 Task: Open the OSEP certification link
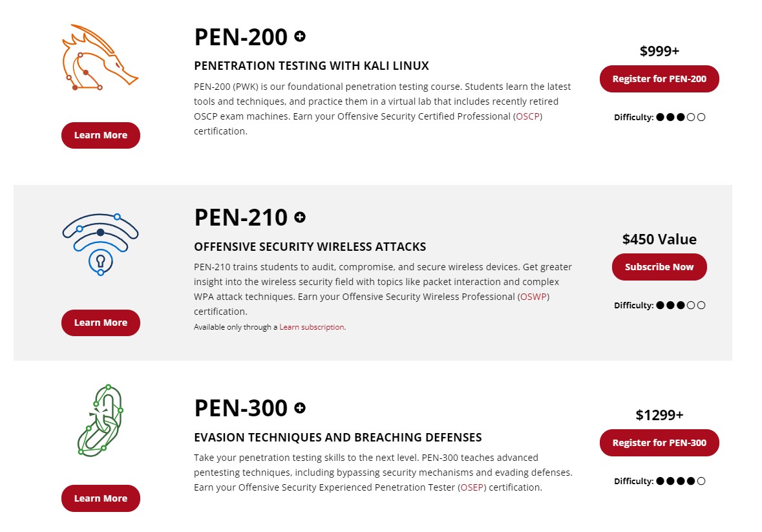point(472,487)
